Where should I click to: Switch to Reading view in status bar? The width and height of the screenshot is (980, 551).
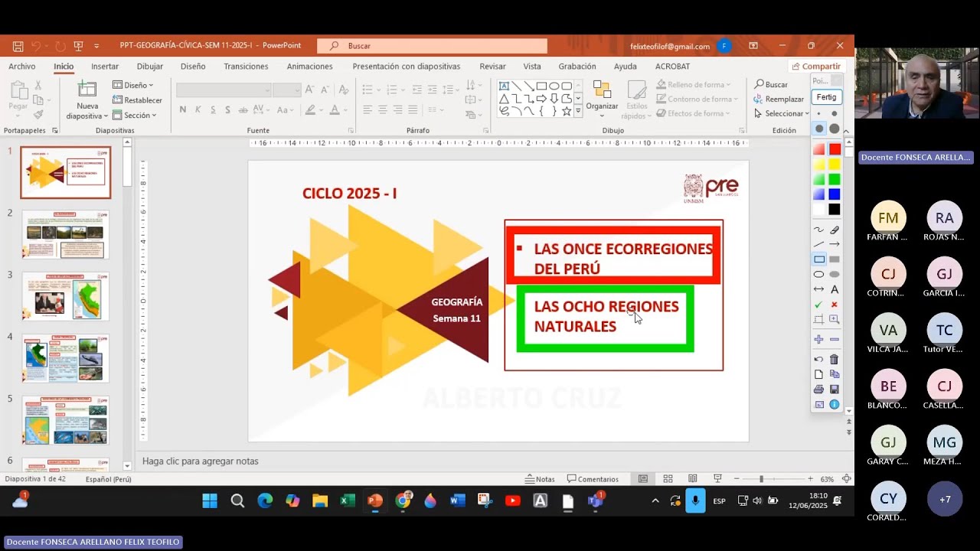coord(692,479)
